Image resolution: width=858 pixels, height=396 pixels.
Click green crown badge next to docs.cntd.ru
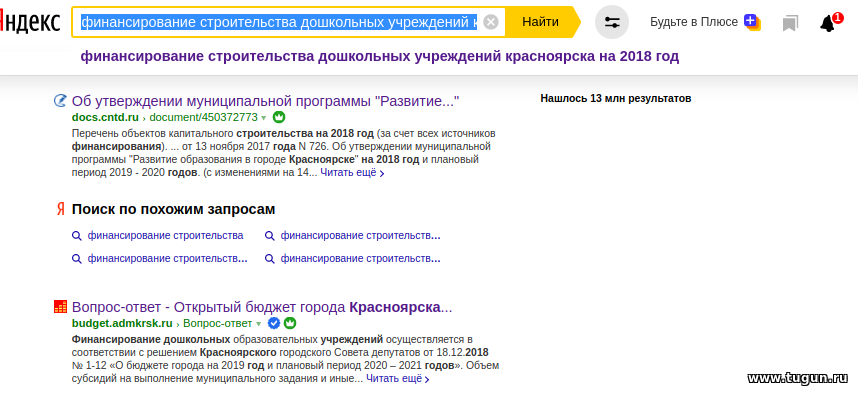(x=279, y=117)
